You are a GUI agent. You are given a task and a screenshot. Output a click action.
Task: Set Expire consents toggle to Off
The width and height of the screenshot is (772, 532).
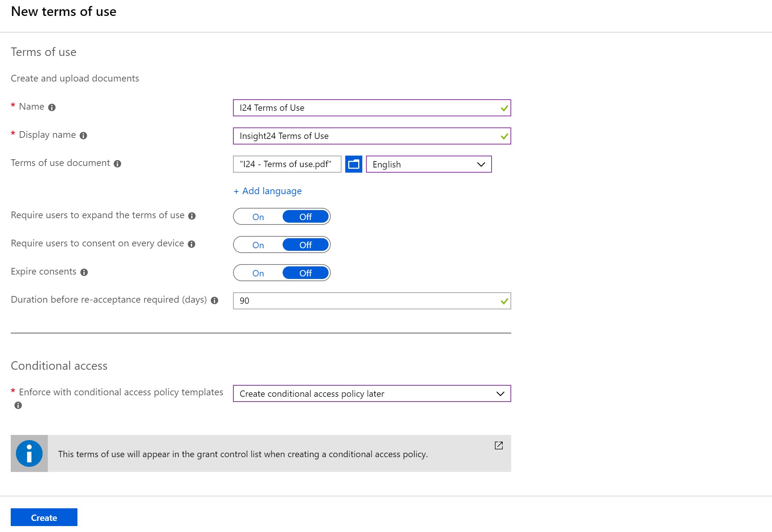pyautogui.click(x=306, y=273)
